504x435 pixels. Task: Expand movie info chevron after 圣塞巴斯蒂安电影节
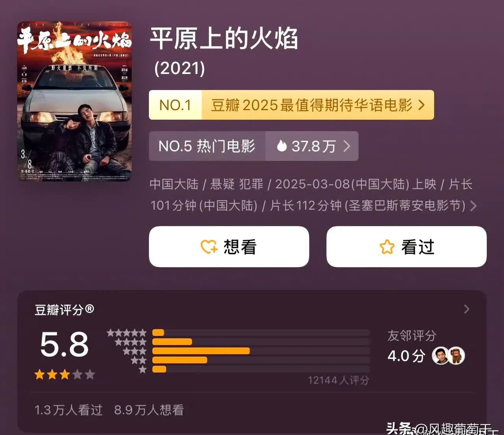(x=474, y=206)
